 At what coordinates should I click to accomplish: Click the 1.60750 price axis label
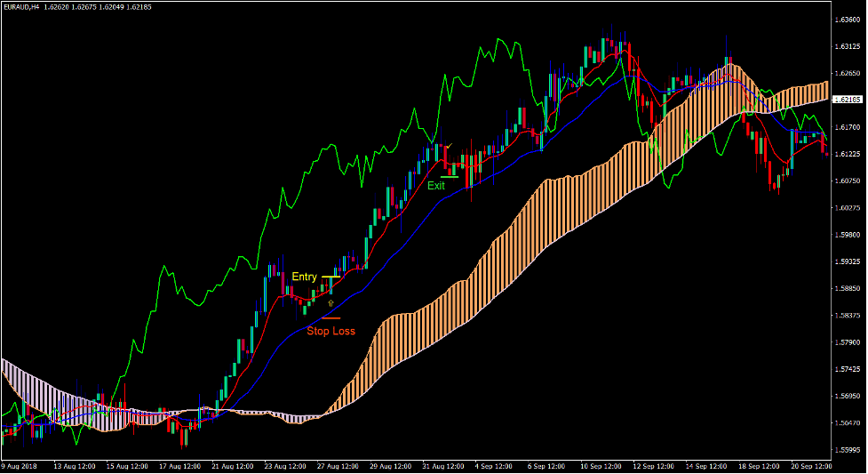point(848,181)
